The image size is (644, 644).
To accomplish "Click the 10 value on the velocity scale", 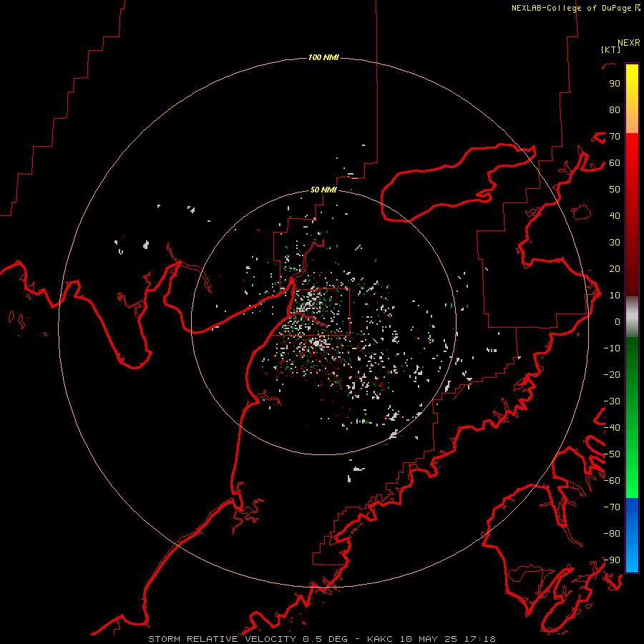I will [615, 296].
